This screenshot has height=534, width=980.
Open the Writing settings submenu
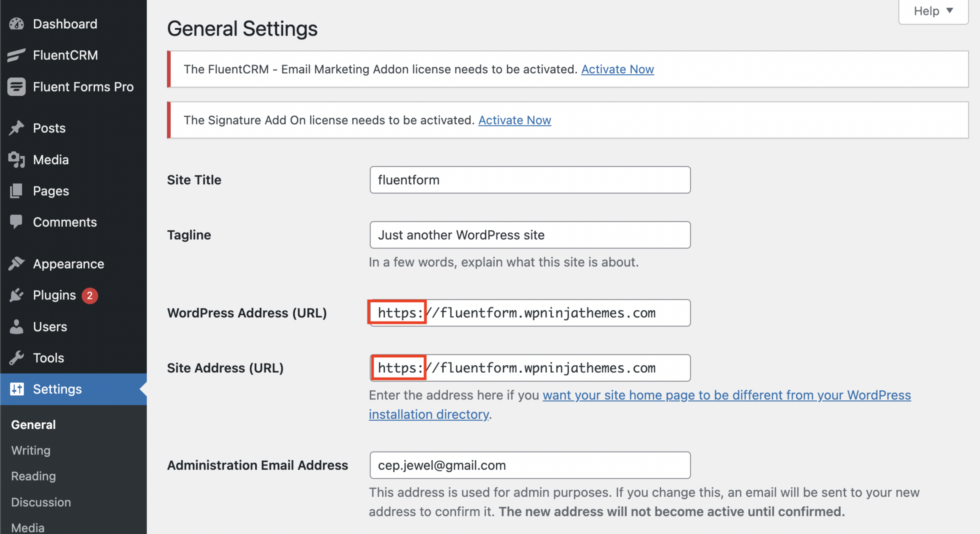tap(31, 450)
